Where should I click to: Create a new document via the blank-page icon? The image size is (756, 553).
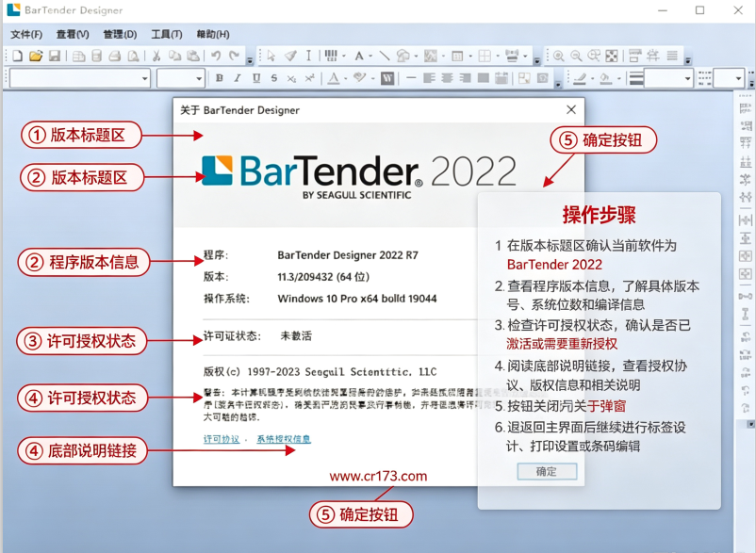[17, 56]
